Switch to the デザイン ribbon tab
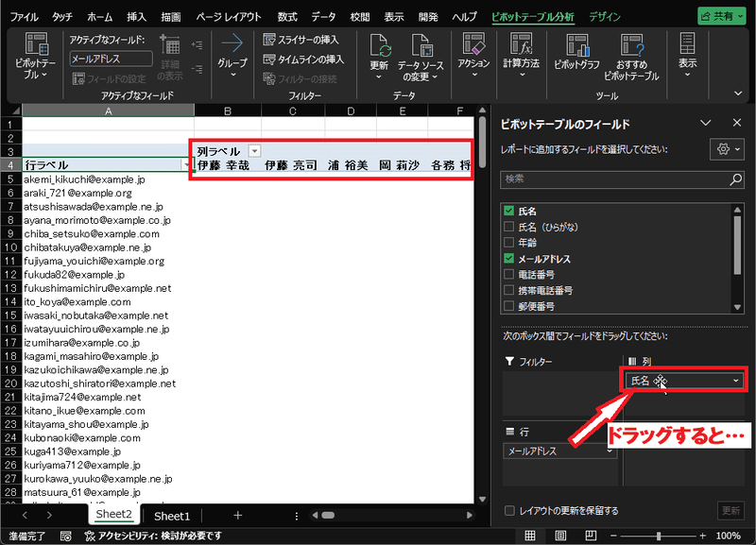This screenshot has width=756, height=545. point(605,17)
